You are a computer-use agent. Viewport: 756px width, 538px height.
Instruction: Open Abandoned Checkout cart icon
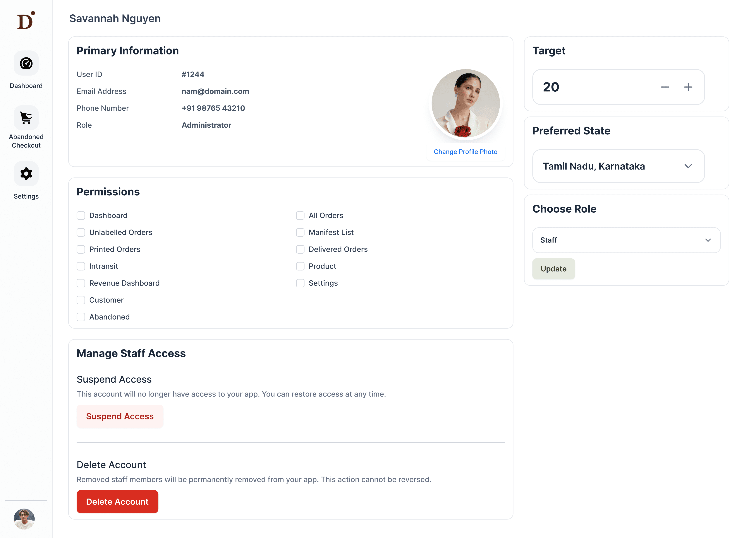(x=26, y=118)
